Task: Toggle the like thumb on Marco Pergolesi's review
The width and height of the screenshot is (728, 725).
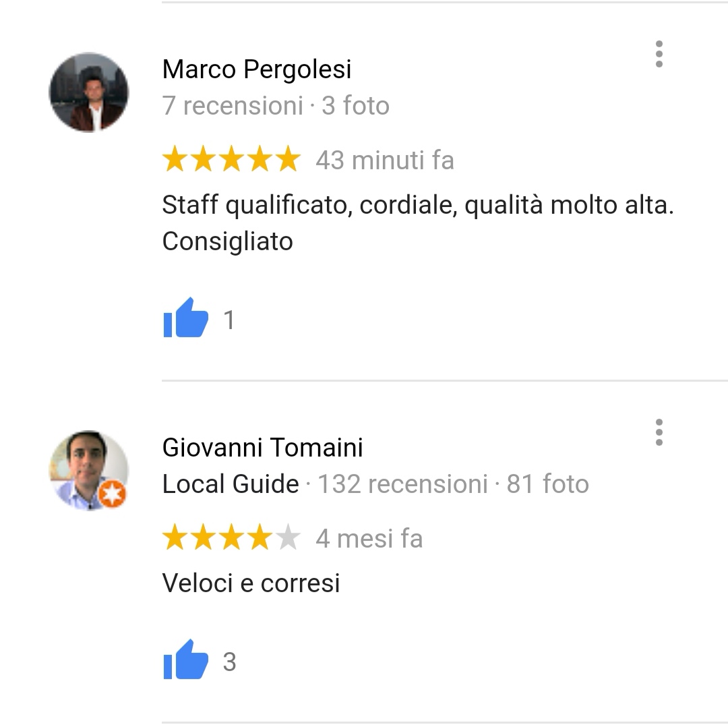Action: tap(186, 318)
